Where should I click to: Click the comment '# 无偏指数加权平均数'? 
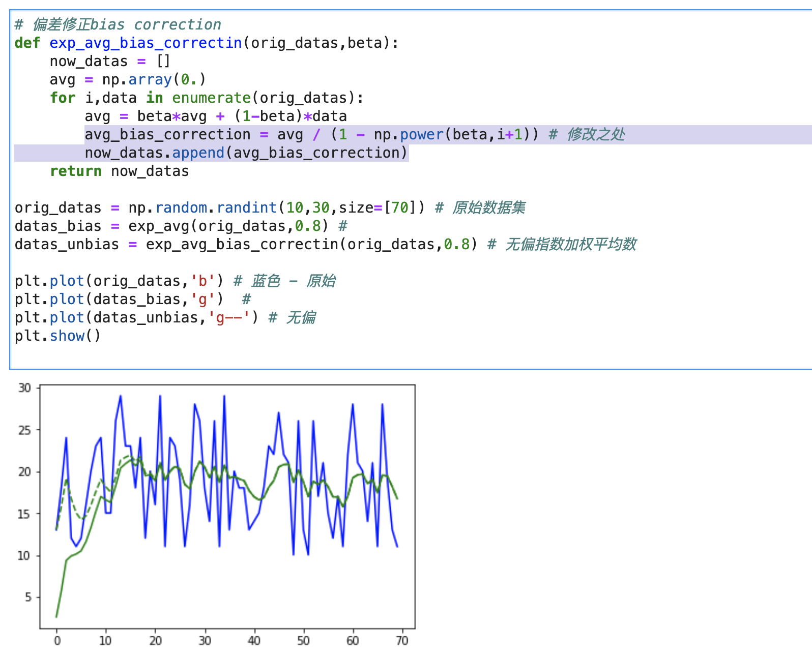562,244
